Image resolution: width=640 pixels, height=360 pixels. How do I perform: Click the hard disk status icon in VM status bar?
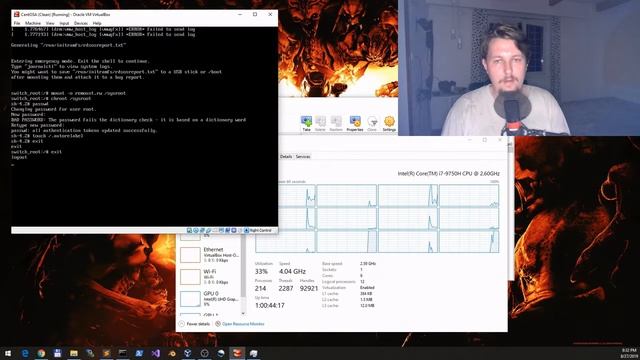[x=189, y=230]
